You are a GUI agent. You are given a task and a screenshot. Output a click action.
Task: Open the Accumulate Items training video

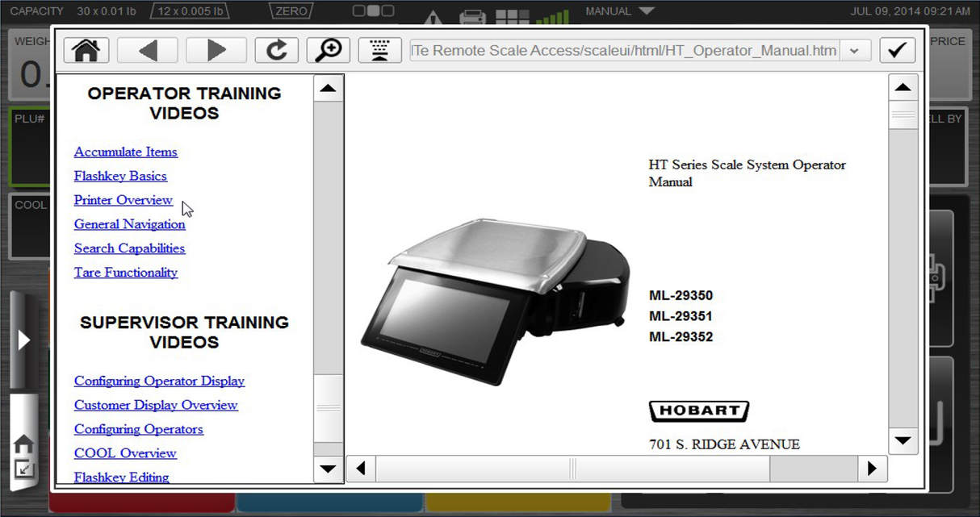125,152
